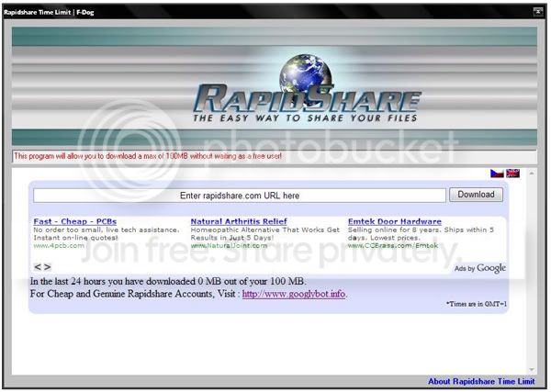This screenshot has width=551, height=392.
Task: Focus the rapidshare.com URL input field
Action: point(240,196)
